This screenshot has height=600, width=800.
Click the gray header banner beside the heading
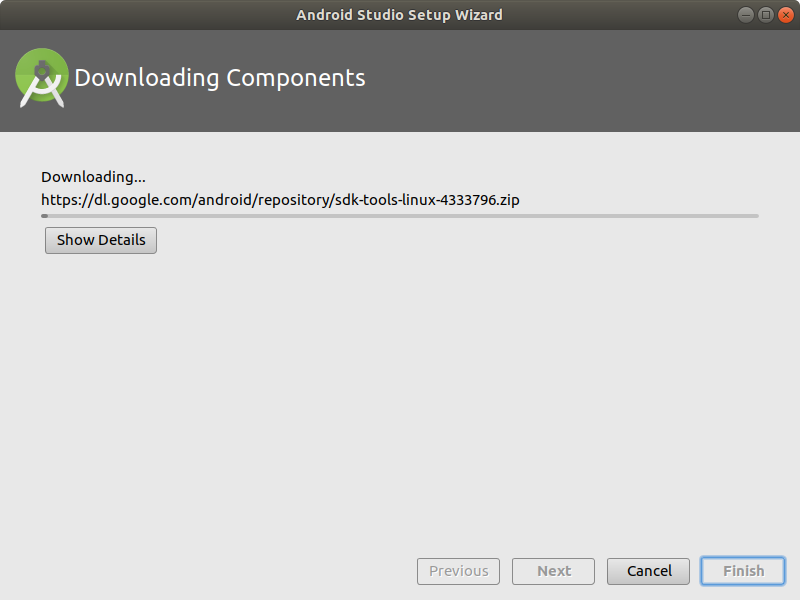[582, 81]
